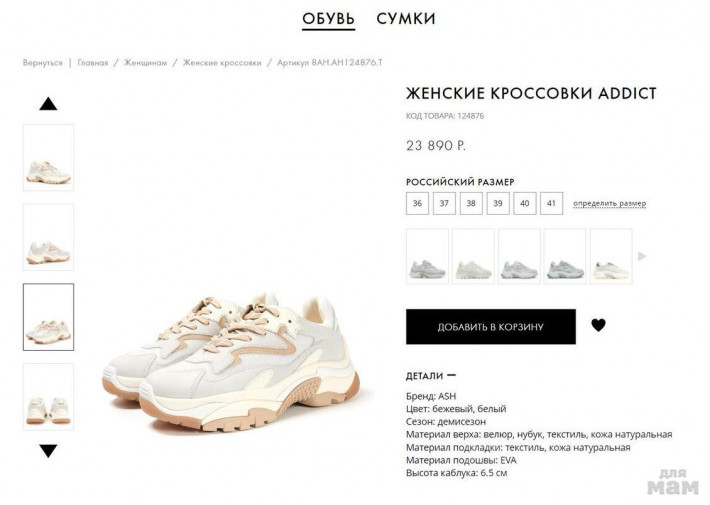Select the first color variant sneaker
This screenshot has height=505, width=710.
[427, 256]
